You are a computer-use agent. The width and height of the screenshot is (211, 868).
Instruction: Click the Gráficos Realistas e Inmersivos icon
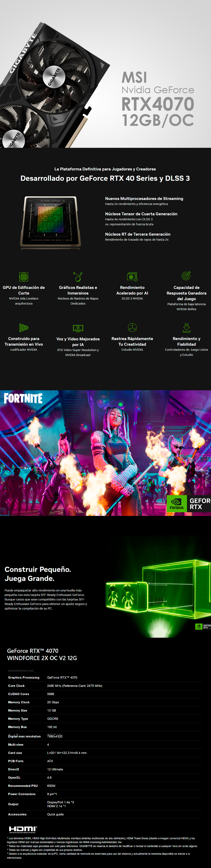click(78, 277)
